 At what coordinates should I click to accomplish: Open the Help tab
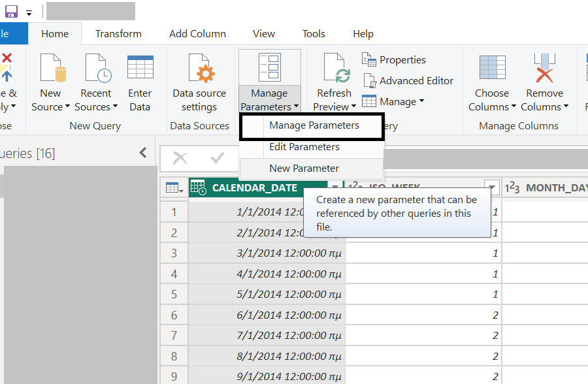click(x=363, y=34)
